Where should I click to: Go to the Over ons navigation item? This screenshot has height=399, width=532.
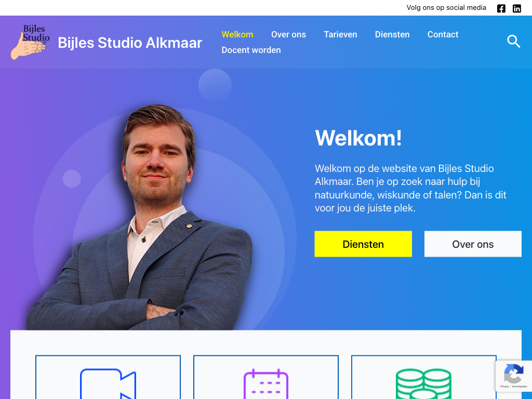tap(288, 35)
